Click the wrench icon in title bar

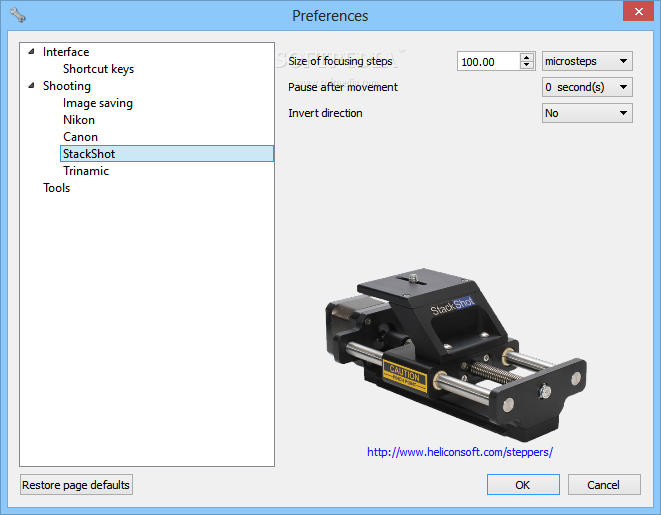click(x=18, y=15)
